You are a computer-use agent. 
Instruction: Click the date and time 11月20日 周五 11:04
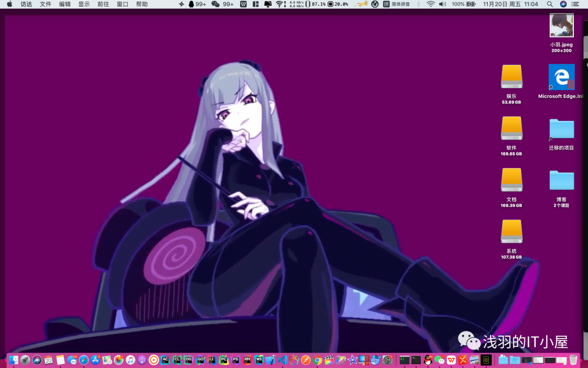(x=510, y=4)
